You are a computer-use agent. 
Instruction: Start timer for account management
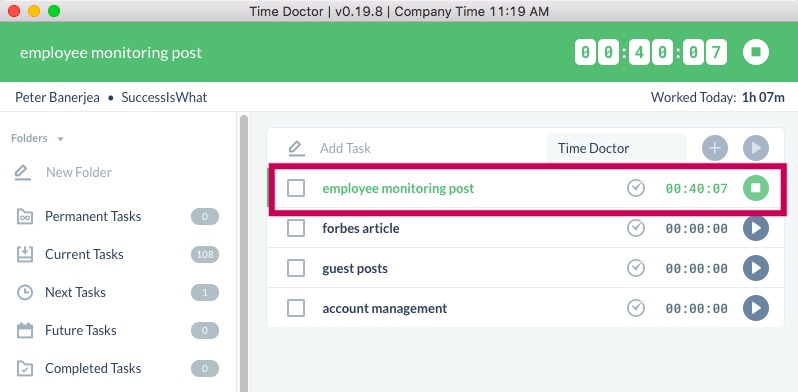point(756,308)
